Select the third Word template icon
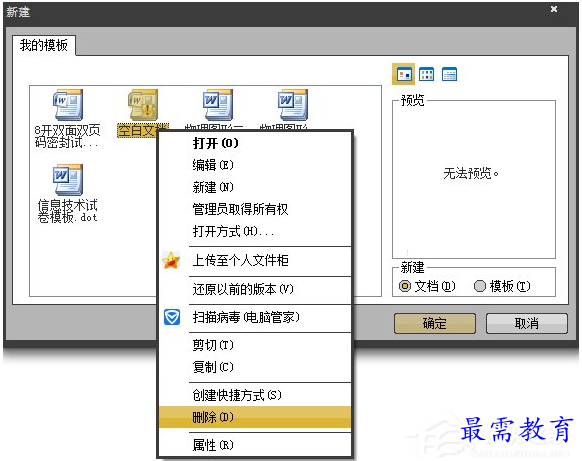This screenshot has width=582, height=461. (218, 105)
